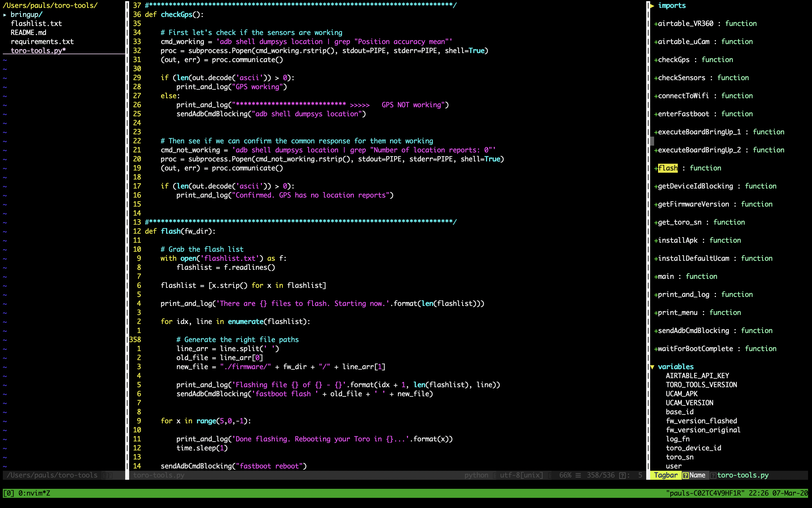Select log_fn variable in Tagbar
812x508 pixels.
pos(678,439)
